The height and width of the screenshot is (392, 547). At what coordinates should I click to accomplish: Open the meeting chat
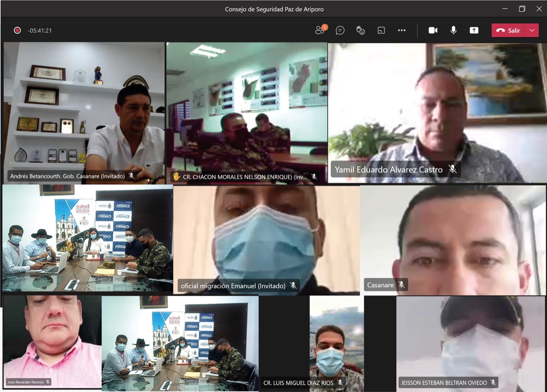point(340,30)
